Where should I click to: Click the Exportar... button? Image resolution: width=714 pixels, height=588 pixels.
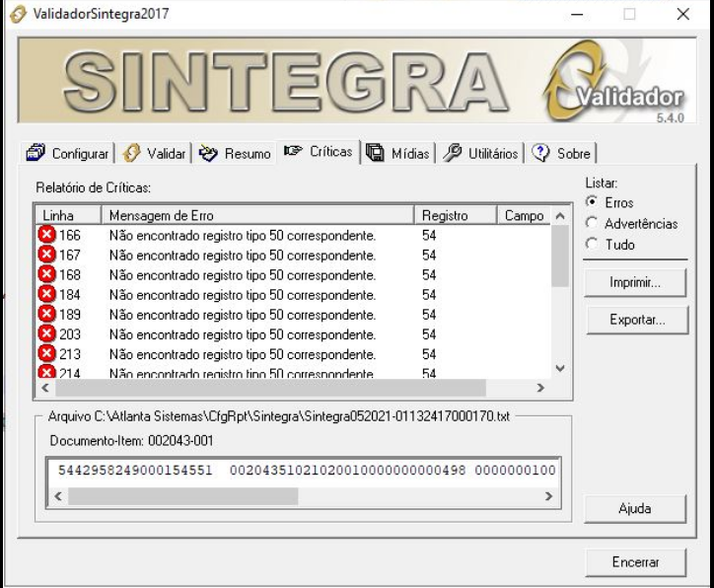click(x=637, y=320)
